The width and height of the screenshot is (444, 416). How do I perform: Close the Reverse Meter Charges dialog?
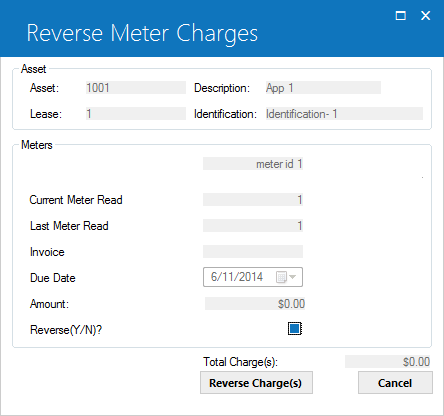click(x=425, y=15)
